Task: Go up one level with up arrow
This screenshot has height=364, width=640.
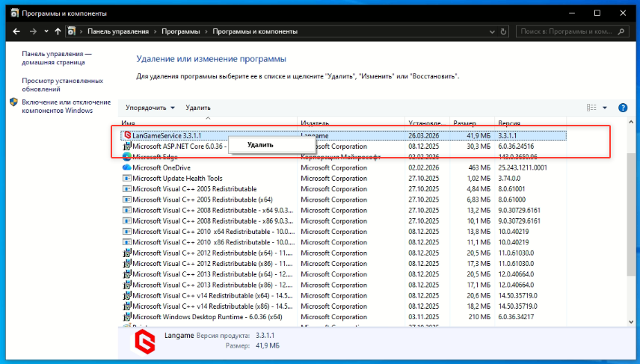Action: [x=58, y=31]
